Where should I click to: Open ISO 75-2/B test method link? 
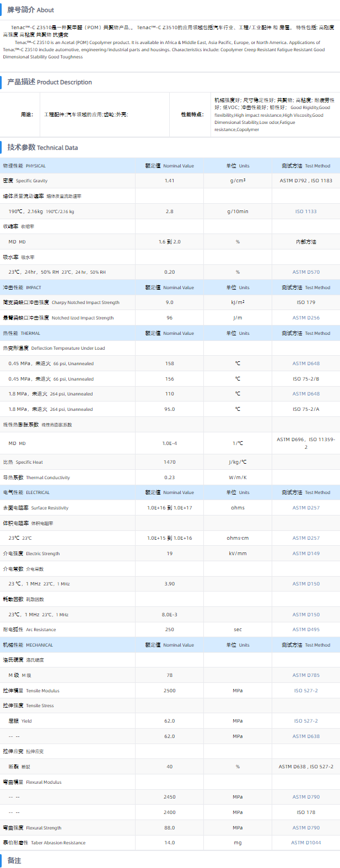(306, 379)
